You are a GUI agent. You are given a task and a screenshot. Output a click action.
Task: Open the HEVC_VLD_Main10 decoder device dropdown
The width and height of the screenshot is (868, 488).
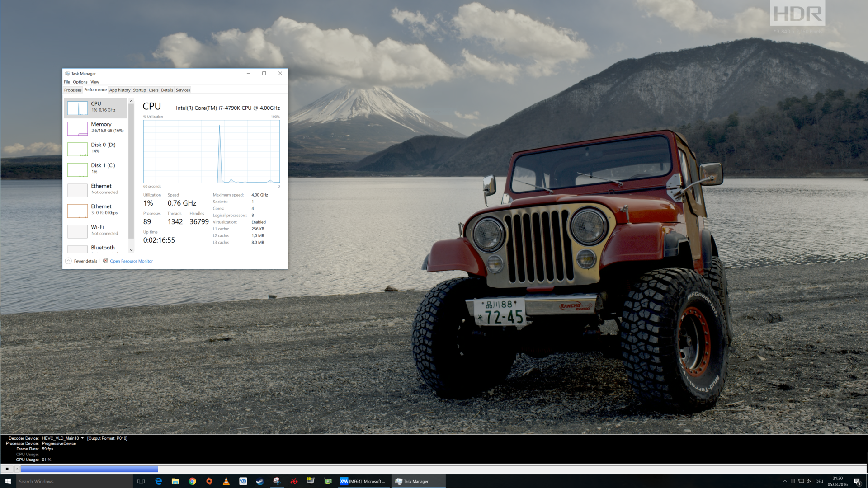(x=82, y=438)
